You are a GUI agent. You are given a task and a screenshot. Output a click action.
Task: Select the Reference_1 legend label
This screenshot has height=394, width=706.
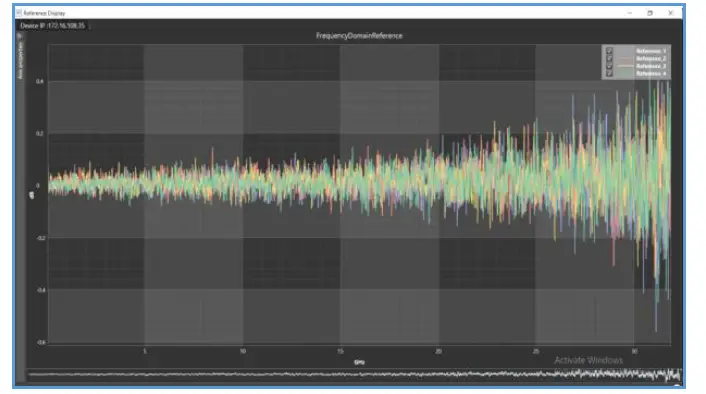click(651, 51)
